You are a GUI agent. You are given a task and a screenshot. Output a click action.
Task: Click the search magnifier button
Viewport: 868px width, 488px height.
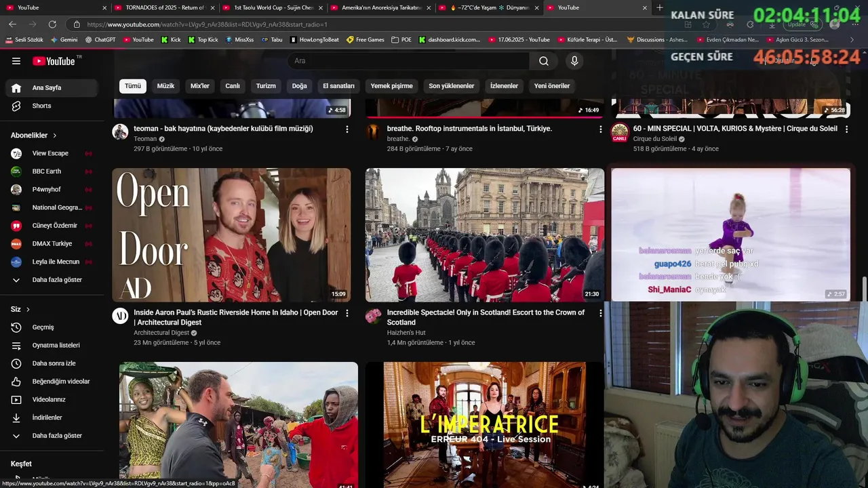point(544,61)
